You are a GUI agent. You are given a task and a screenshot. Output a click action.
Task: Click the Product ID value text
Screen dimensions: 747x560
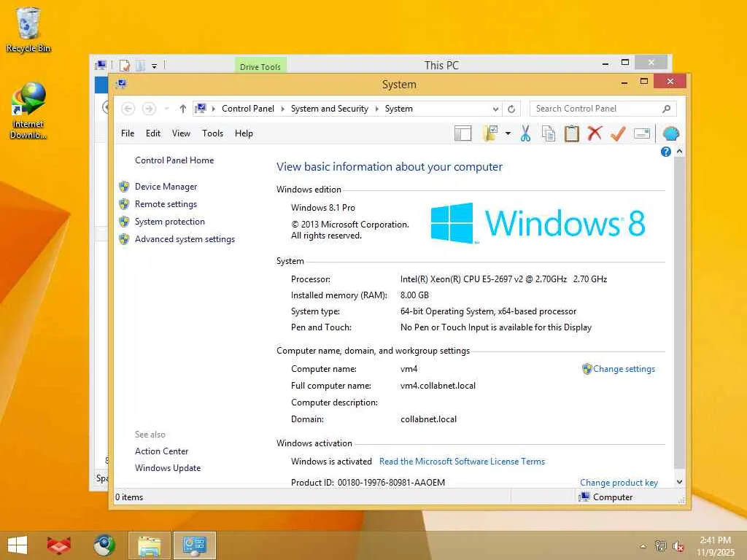tap(391, 483)
